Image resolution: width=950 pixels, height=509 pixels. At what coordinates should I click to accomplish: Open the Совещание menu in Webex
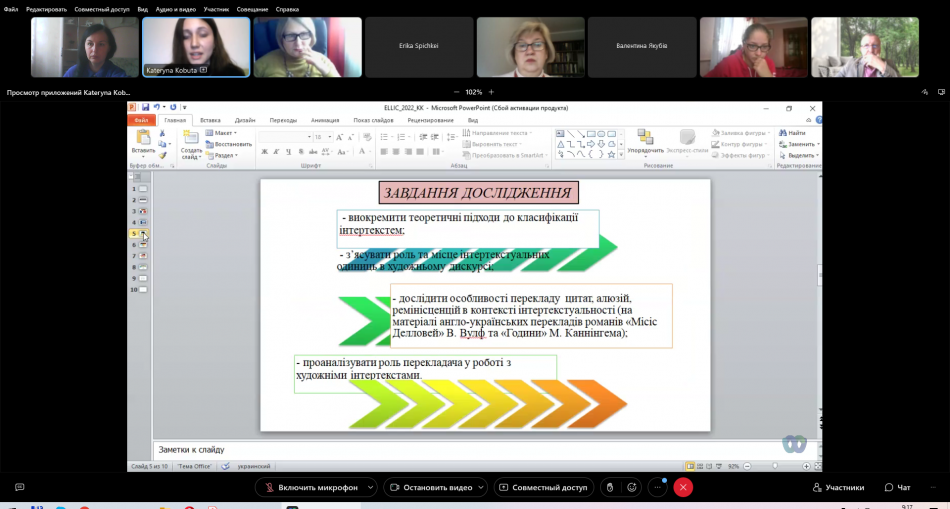[252, 9]
